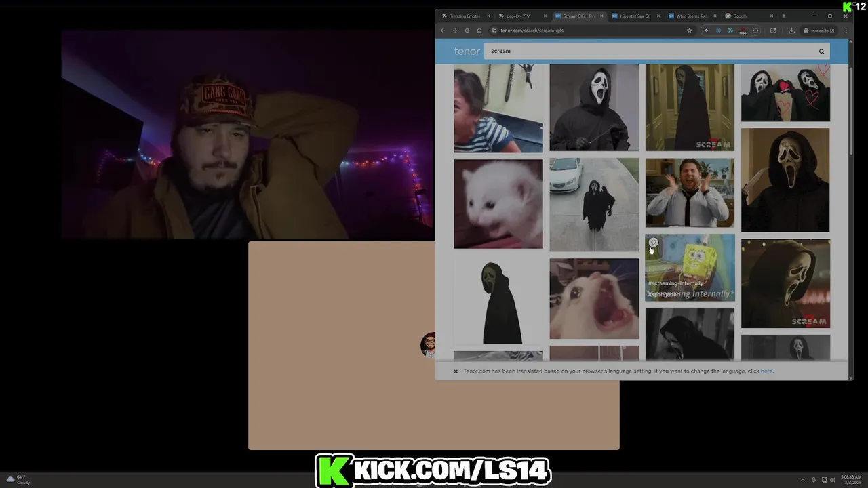Dismiss the translation notice with the X
Image resolution: width=868 pixels, height=488 pixels.
point(456,371)
